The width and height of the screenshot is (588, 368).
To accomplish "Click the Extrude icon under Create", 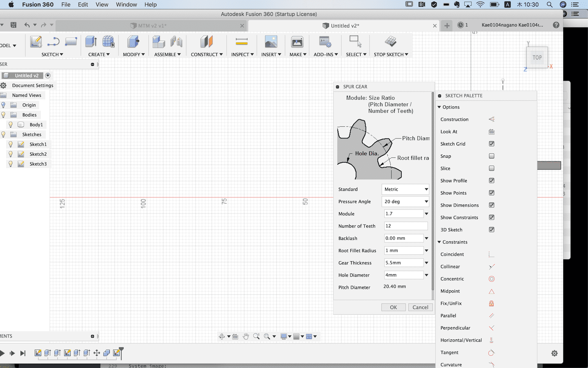I will [x=91, y=42].
